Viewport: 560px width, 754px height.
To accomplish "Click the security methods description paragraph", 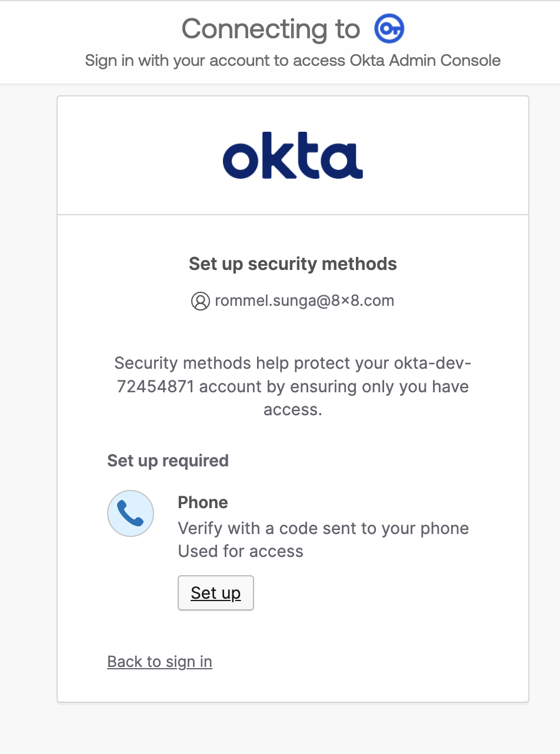I will [292, 386].
